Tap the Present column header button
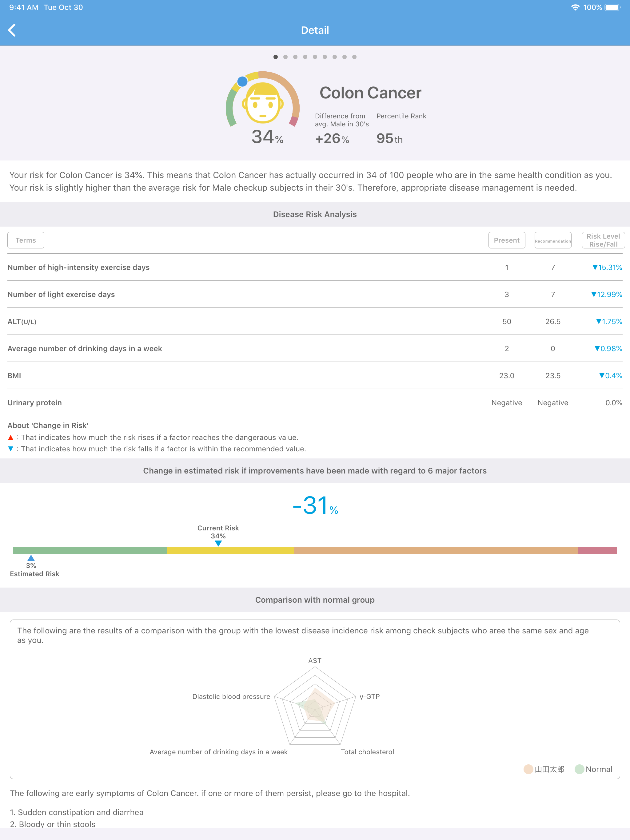Screen dimensions: 630x840 tap(507, 240)
